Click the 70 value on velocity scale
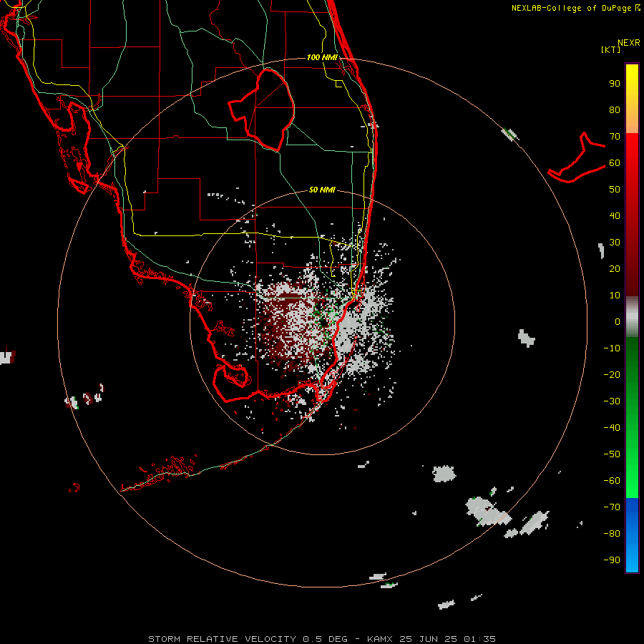 [x=615, y=137]
